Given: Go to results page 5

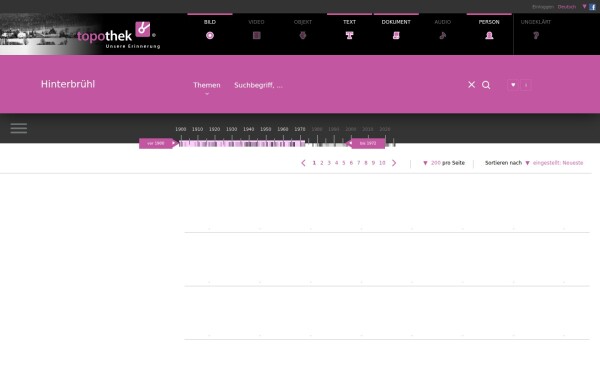Looking at the screenshot, I should (344, 163).
